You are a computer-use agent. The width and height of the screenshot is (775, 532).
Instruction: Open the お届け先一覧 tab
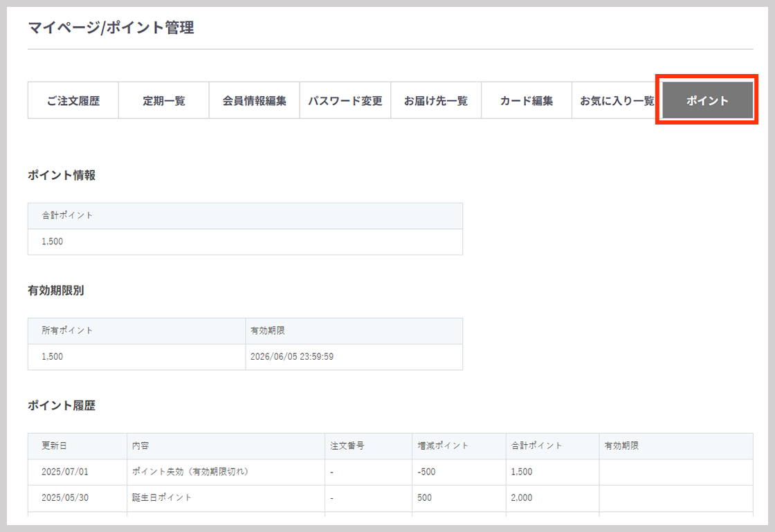[436, 101]
